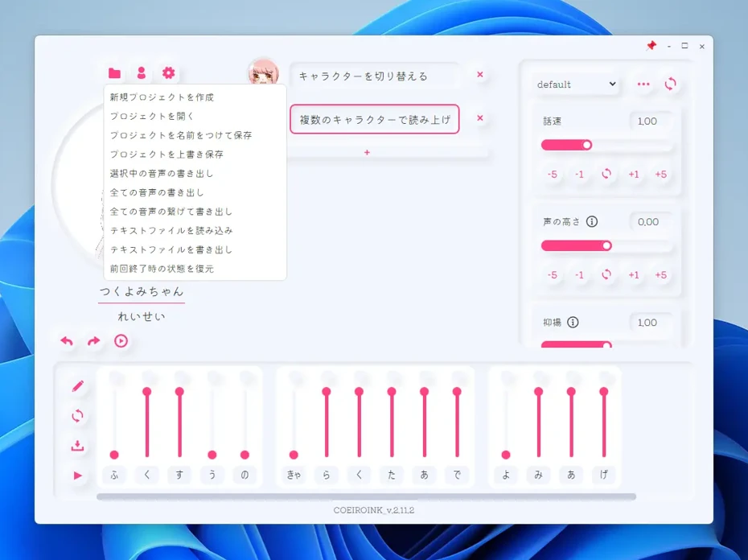Select 全ての音声の書き出し

[195, 192]
